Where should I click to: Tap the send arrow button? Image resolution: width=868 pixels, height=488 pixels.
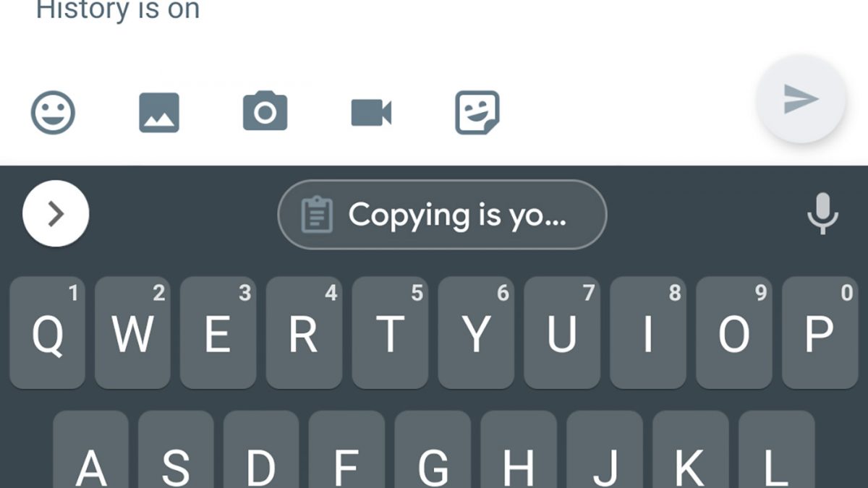(801, 98)
